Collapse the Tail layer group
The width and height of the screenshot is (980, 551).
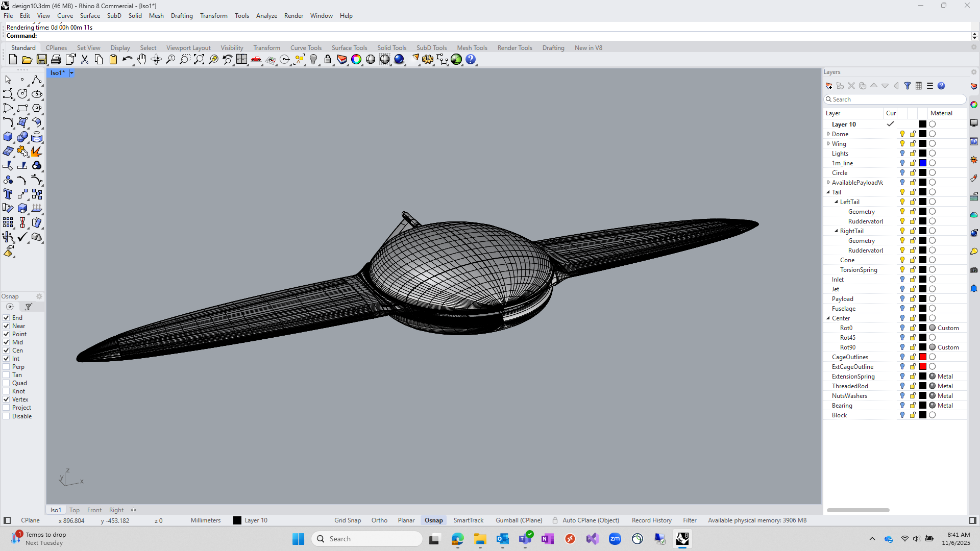click(828, 192)
